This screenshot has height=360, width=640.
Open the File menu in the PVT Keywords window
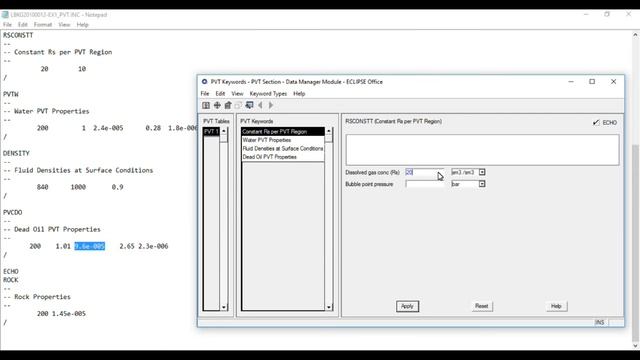click(204, 93)
